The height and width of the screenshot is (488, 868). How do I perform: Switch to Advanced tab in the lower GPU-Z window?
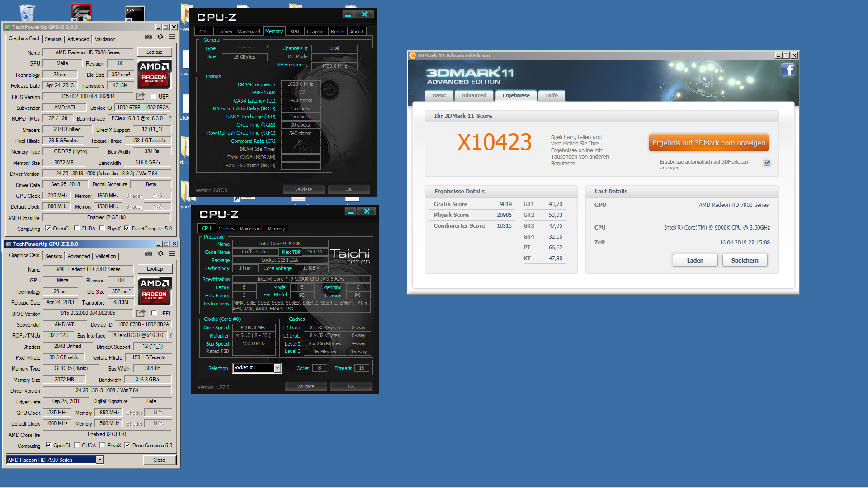coord(79,256)
